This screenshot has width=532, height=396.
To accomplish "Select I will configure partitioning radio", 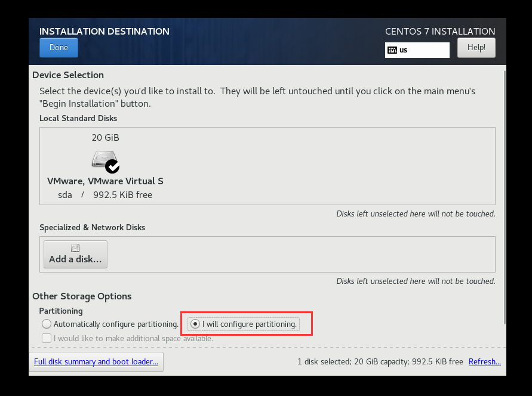I will click(195, 324).
